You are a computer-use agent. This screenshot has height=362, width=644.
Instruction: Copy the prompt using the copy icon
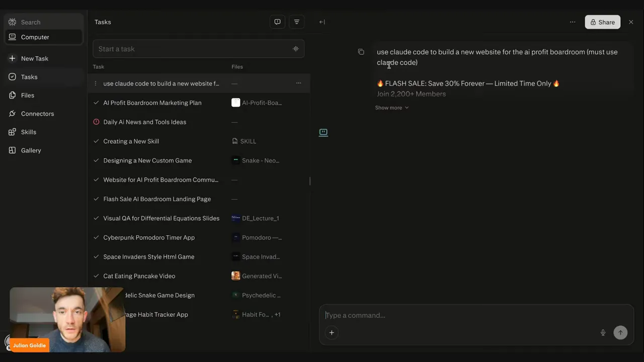[x=361, y=52]
